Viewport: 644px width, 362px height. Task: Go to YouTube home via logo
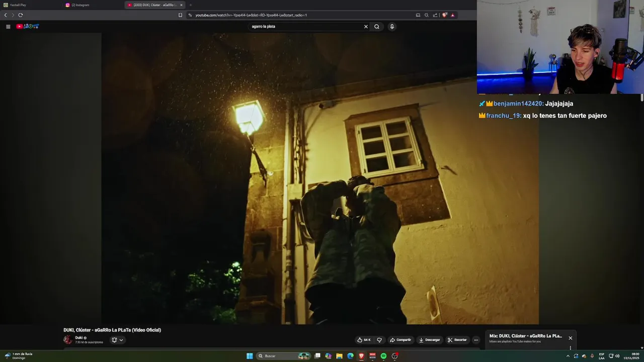click(x=27, y=26)
